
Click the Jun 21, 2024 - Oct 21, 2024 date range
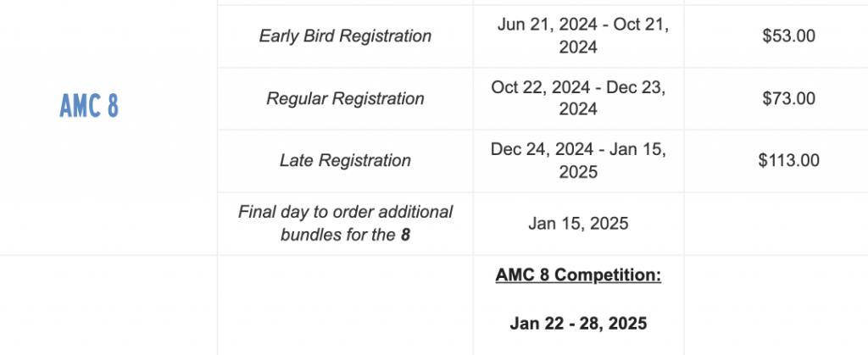[578, 36]
